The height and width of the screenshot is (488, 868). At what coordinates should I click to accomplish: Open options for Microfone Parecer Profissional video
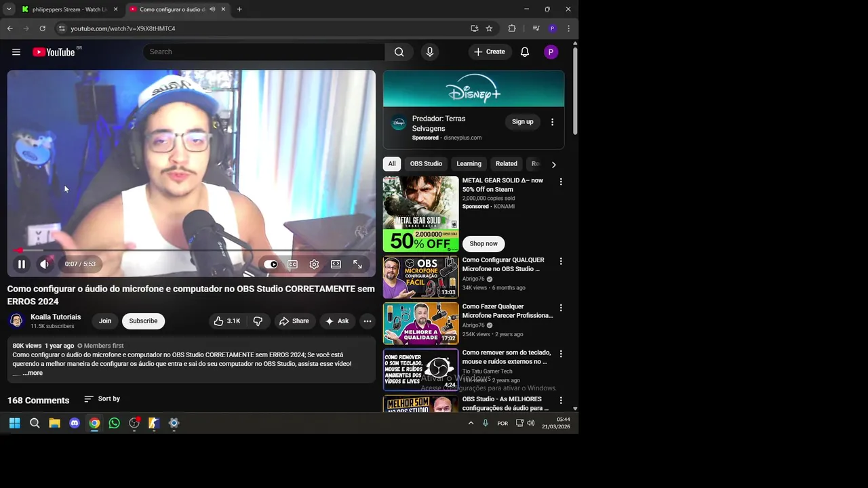[x=561, y=308]
